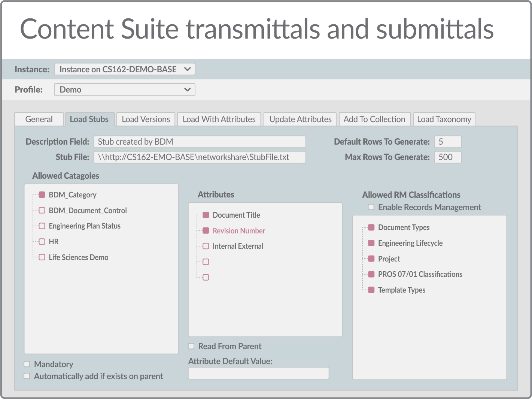Toggle the Template Types classification marker
The width and height of the screenshot is (532, 399).
point(371,290)
